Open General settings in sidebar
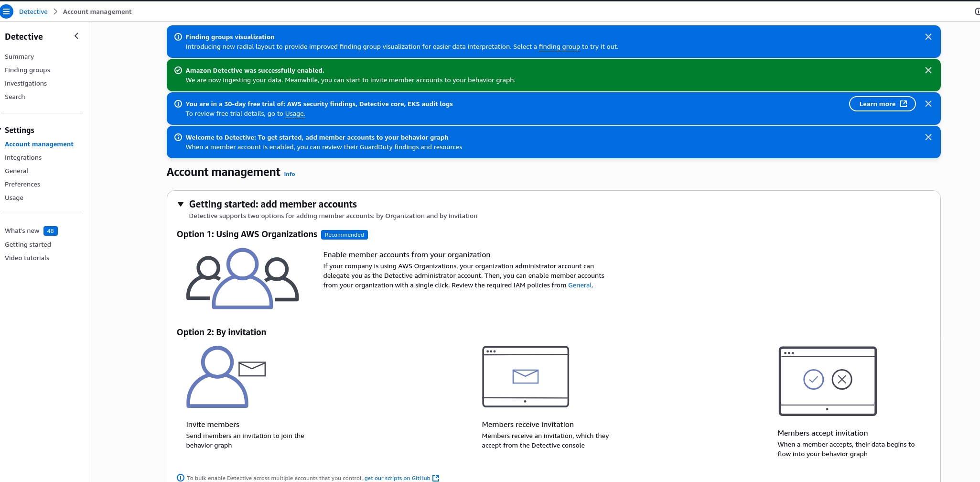The image size is (980, 482). (x=16, y=171)
